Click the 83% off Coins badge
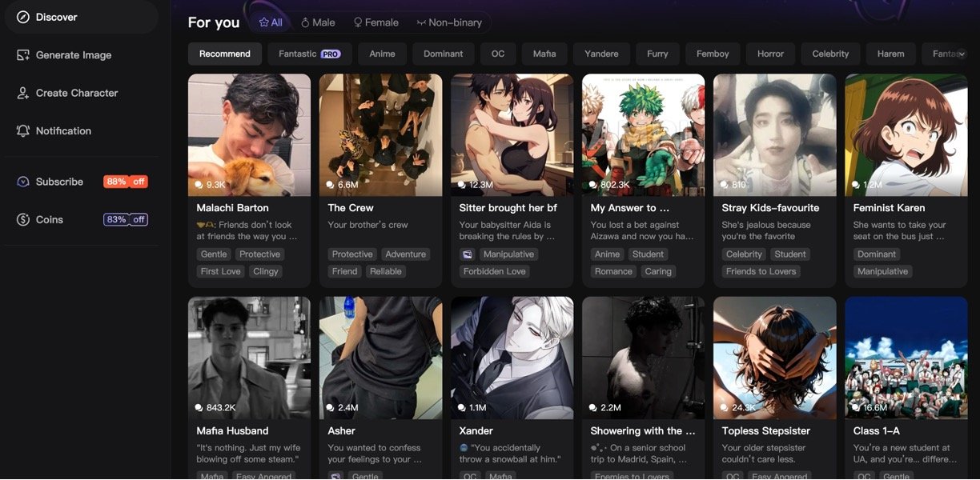Viewport: 980px width, 480px height. [125, 219]
